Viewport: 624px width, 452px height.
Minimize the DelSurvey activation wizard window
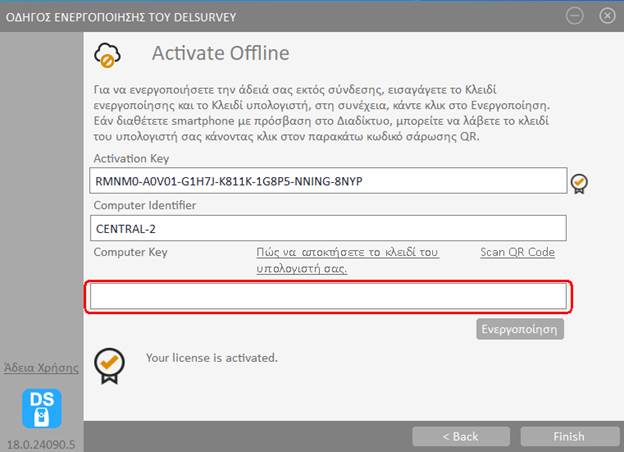pos(573,16)
